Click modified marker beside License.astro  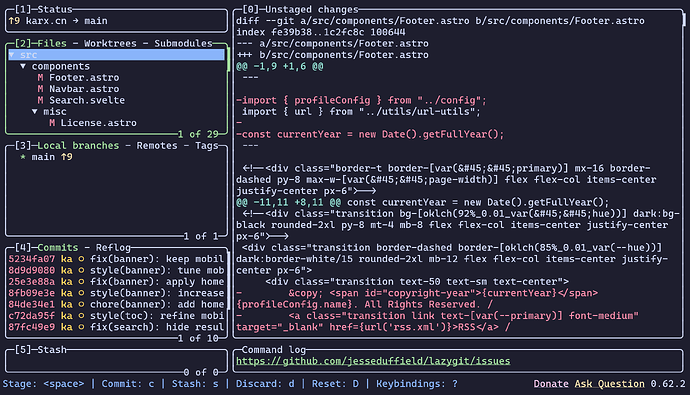coord(52,123)
